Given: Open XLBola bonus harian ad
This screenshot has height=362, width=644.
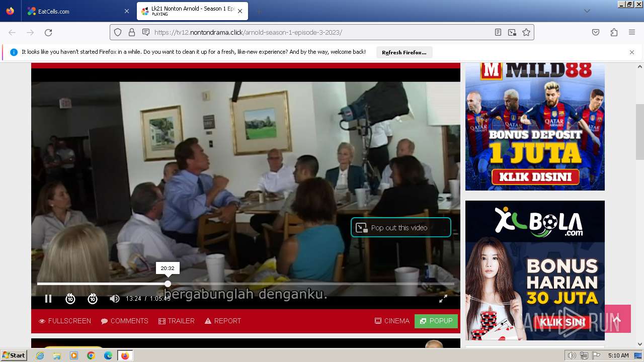Looking at the screenshot, I should pos(535,270).
